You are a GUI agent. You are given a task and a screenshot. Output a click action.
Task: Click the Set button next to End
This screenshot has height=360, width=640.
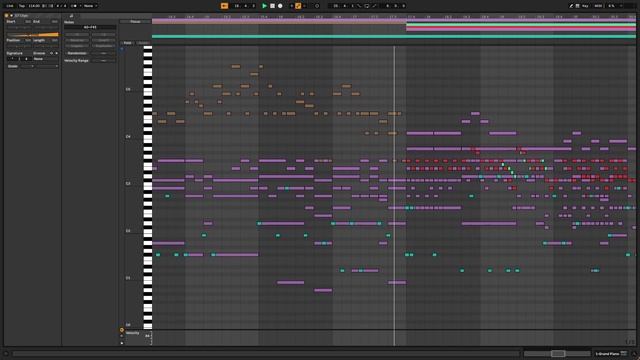[54, 21]
